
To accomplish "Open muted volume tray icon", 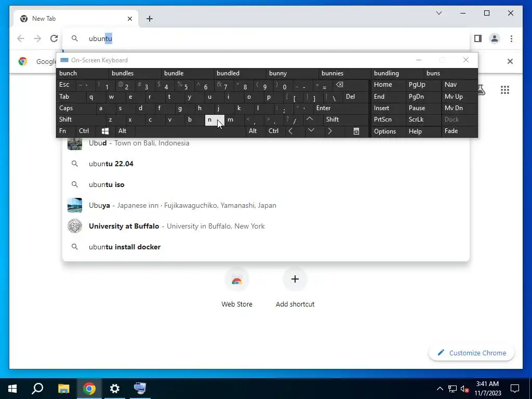I will pyautogui.click(x=465, y=389).
